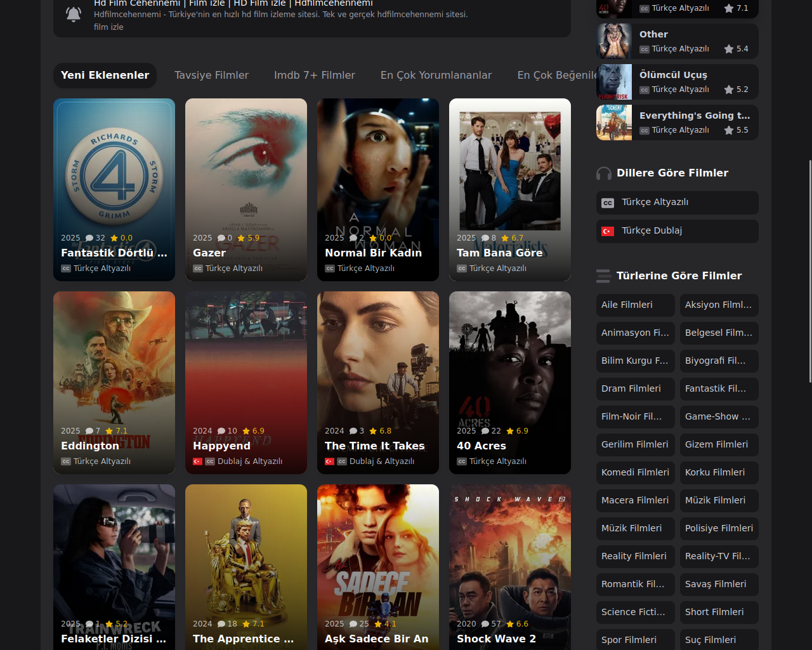The width and height of the screenshot is (812, 650).
Task: Click CC icon on Normal Bir Kadın card
Action: pos(329,269)
